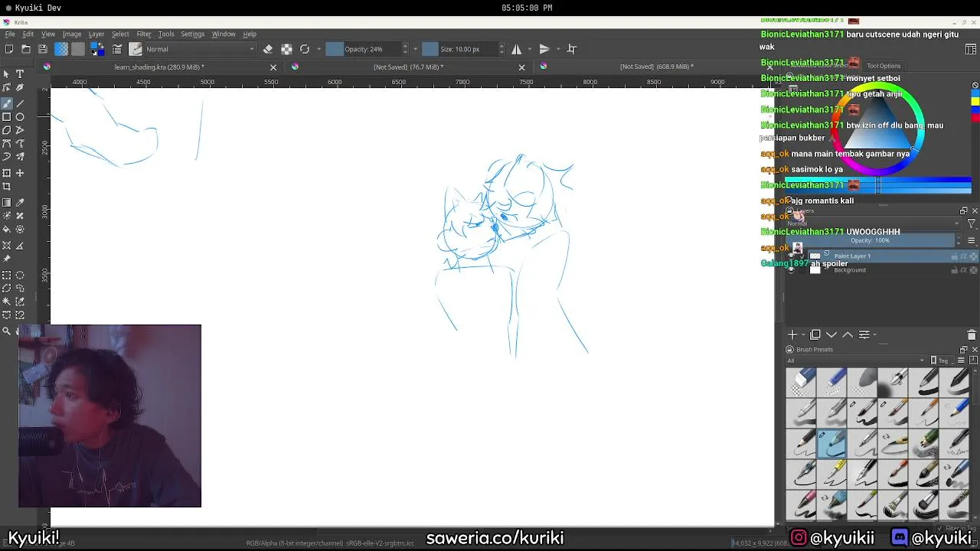
Task: Select the Zoom tool
Action: tap(7, 331)
